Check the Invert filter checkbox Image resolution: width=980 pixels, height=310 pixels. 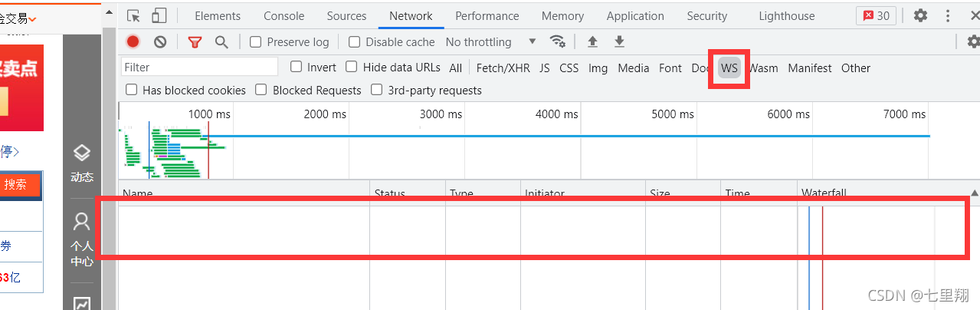tap(296, 67)
